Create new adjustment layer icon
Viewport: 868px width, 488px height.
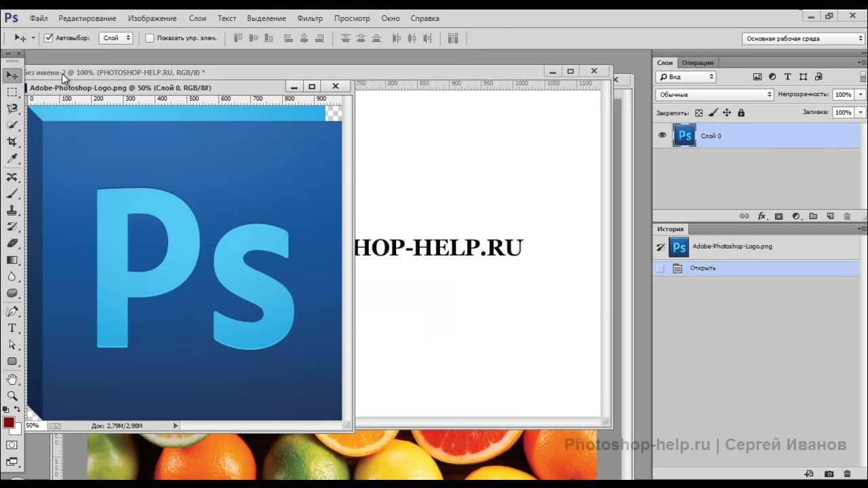(x=796, y=216)
